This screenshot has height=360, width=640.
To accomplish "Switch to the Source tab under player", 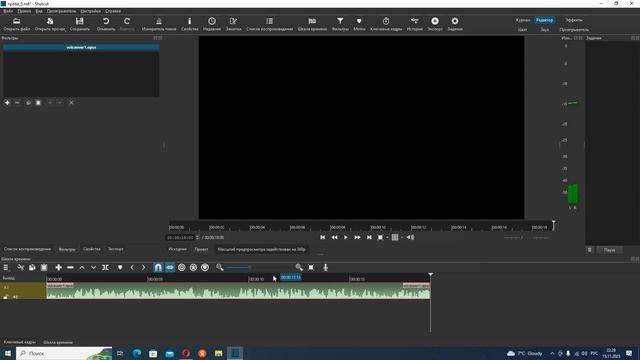I will pos(178,249).
